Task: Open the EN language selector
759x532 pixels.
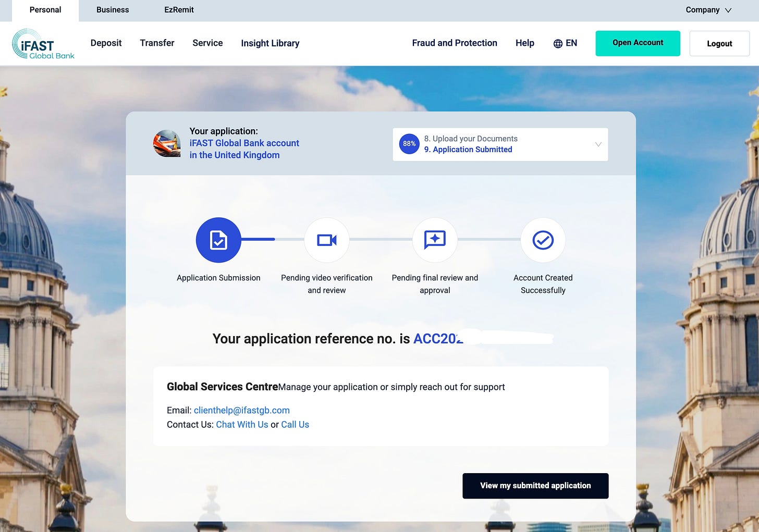Action: (x=565, y=43)
